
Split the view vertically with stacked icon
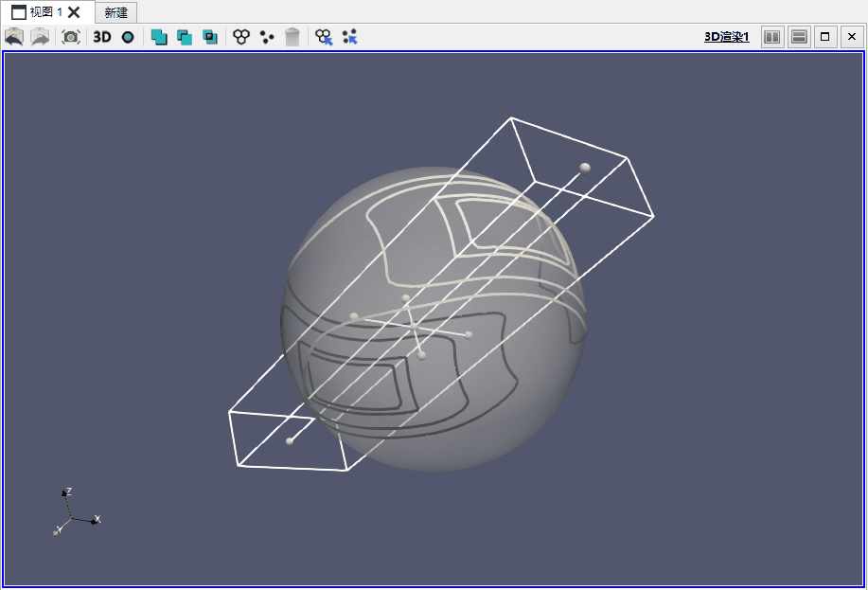tap(799, 37)
